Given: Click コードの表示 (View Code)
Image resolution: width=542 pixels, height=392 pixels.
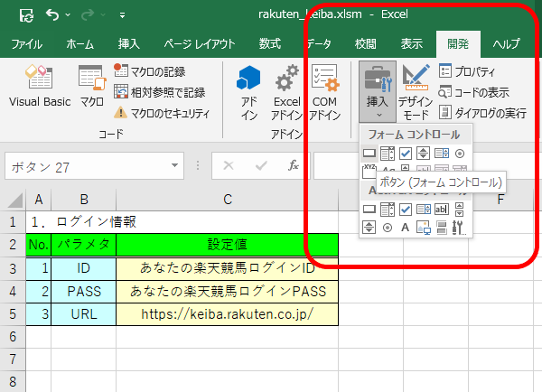Looking at the screenshot, I should 473,92.
